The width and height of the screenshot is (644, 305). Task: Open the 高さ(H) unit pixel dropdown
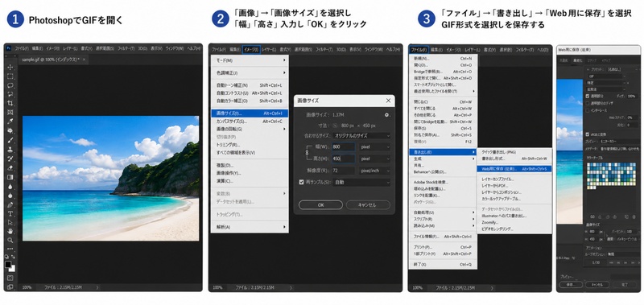[374, 159]
